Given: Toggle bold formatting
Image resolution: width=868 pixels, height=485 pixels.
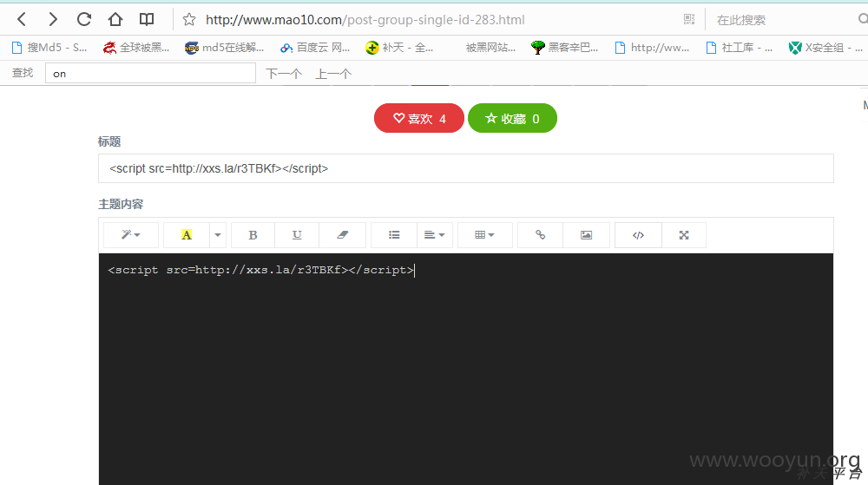Looking at the screenshot, I should [253, 235].
